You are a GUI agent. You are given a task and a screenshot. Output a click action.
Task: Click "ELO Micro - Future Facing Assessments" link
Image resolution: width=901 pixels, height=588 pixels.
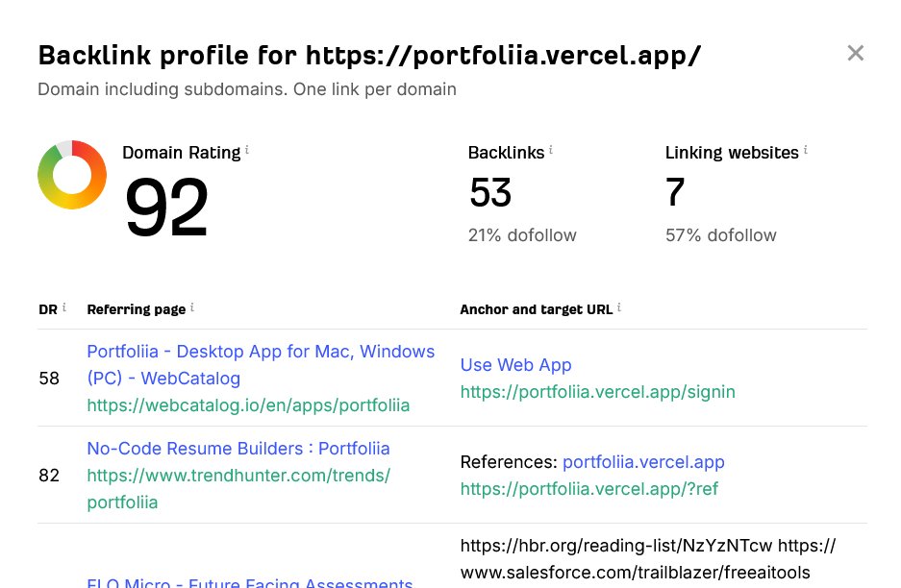click(x=249, y=582)
